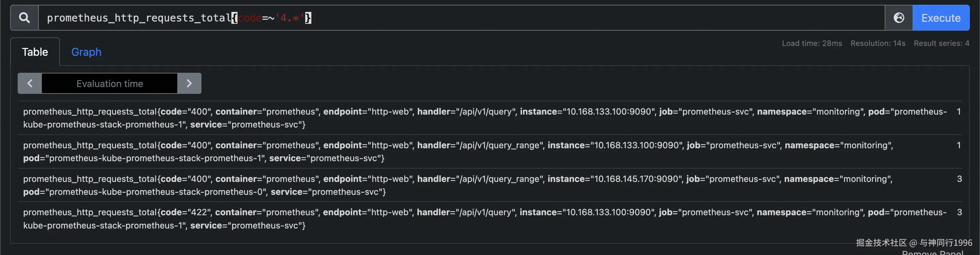Click the value 3 of the prometheus-0 pod row

tap(959, 179)
